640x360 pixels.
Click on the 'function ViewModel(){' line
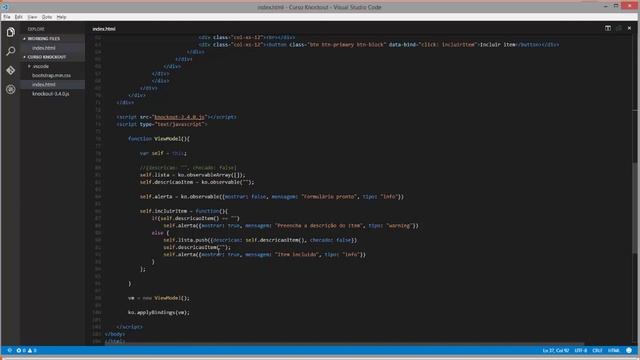(x=159, y=139)
